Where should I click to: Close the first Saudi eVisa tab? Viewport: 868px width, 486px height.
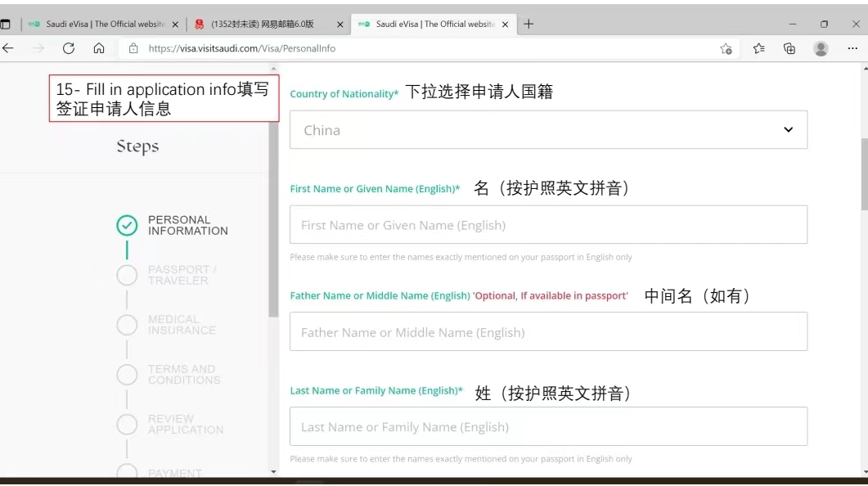[176, 25]
